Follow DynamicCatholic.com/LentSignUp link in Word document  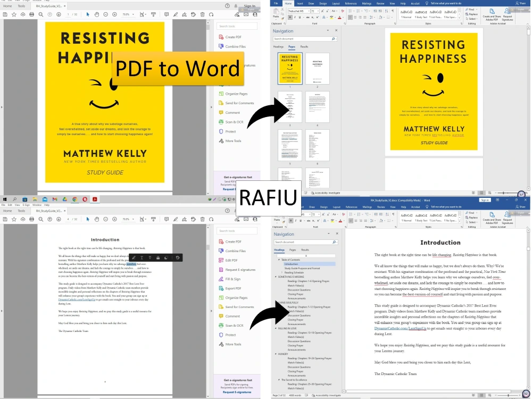[x=401, y=328]
